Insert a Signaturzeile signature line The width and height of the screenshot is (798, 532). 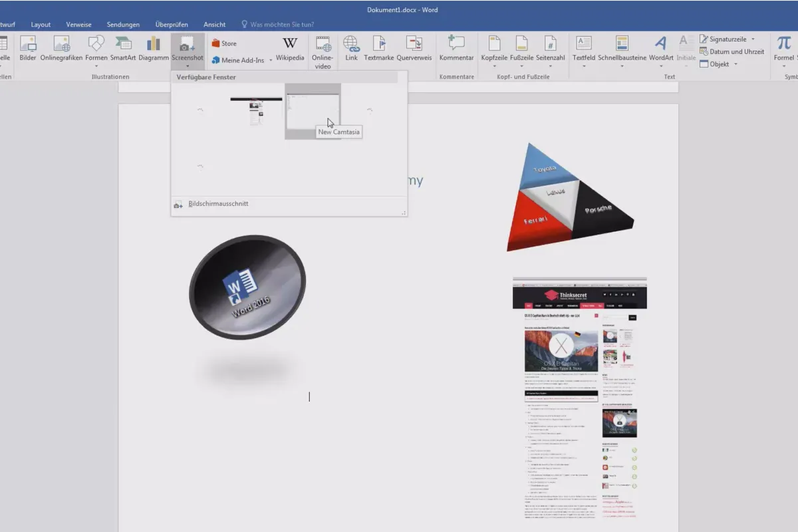pyautogui.click(x=722, y=39)
